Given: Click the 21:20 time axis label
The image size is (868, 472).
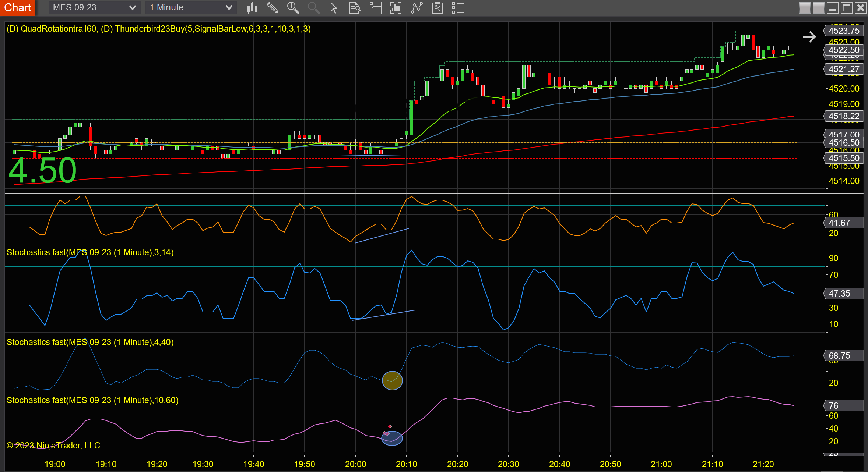Looking at the screenshot, I should tap(763, 464).
